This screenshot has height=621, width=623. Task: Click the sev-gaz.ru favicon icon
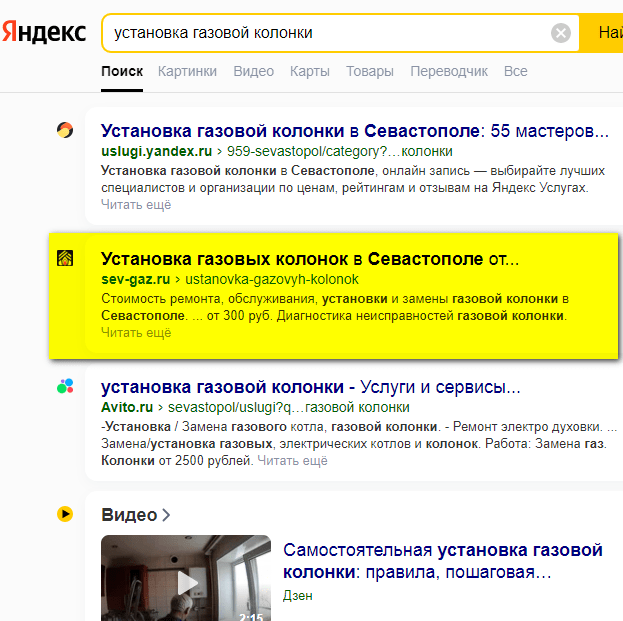[65, 258]
